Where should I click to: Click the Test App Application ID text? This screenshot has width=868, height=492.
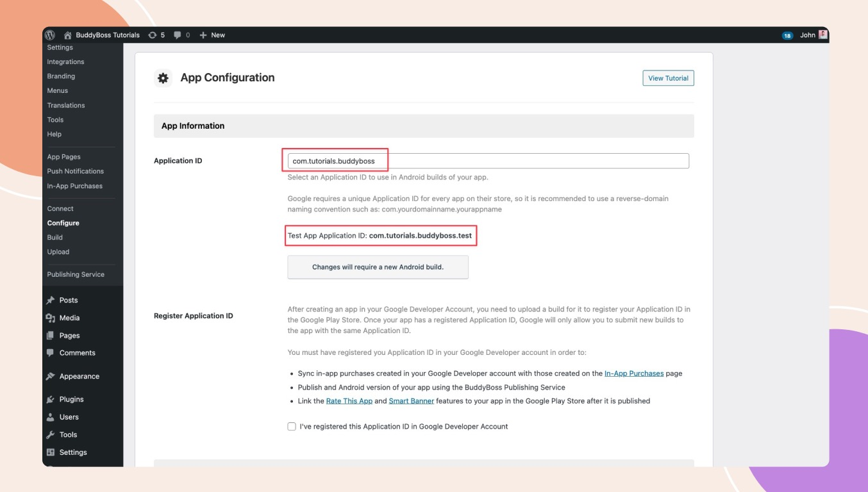pyautogui.click(x=380, y=236)
